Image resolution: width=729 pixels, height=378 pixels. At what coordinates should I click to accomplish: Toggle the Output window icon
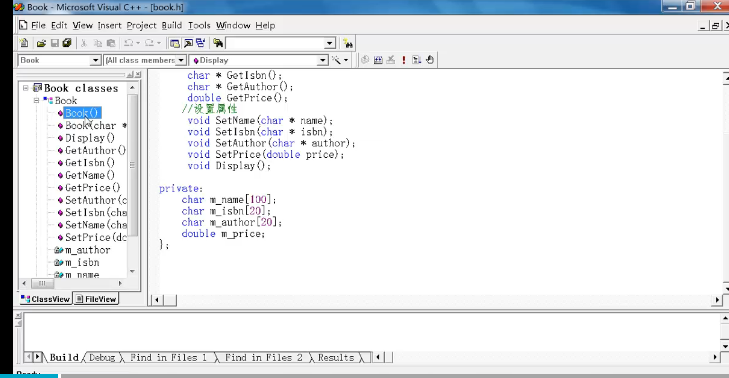click(188, 43)
